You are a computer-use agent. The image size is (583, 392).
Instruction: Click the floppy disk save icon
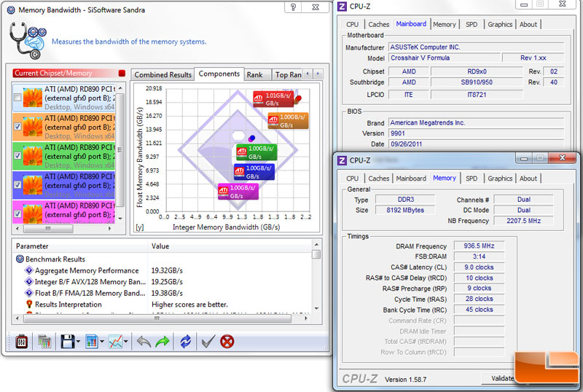[68, 341]
